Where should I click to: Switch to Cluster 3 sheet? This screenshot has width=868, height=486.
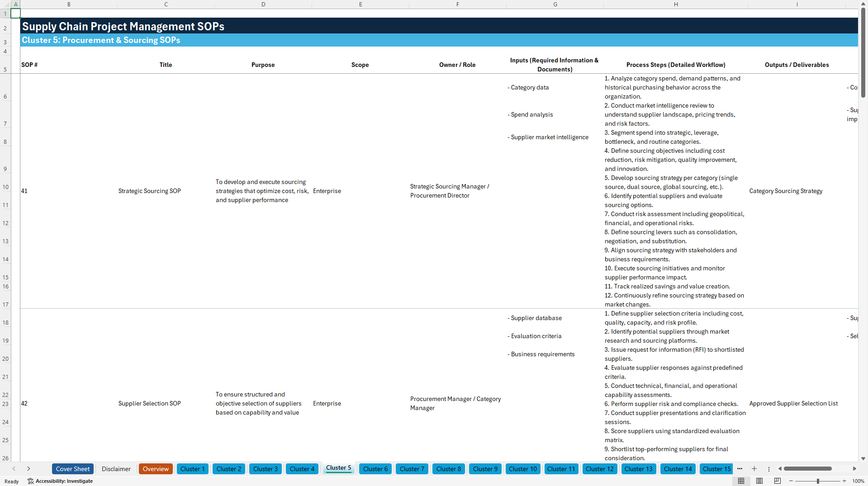pyautogui.click(x=266, y=469)
